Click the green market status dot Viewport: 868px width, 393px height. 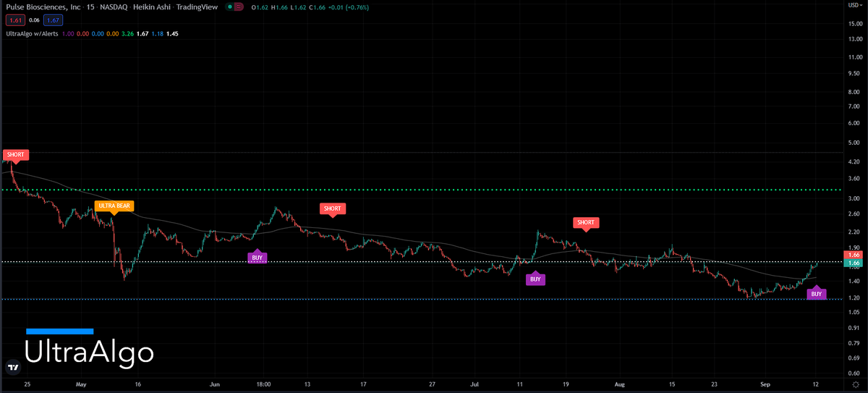pyautogui.click(x=229, y=7)
